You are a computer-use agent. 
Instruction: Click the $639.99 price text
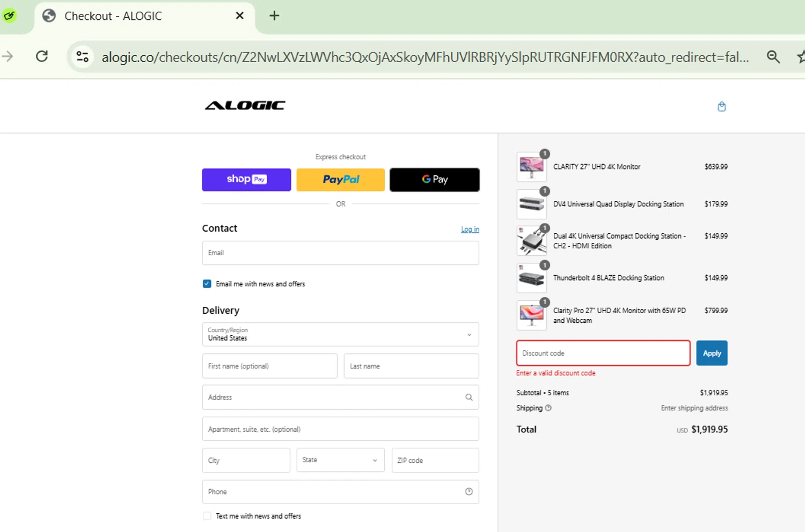(716, 167)
